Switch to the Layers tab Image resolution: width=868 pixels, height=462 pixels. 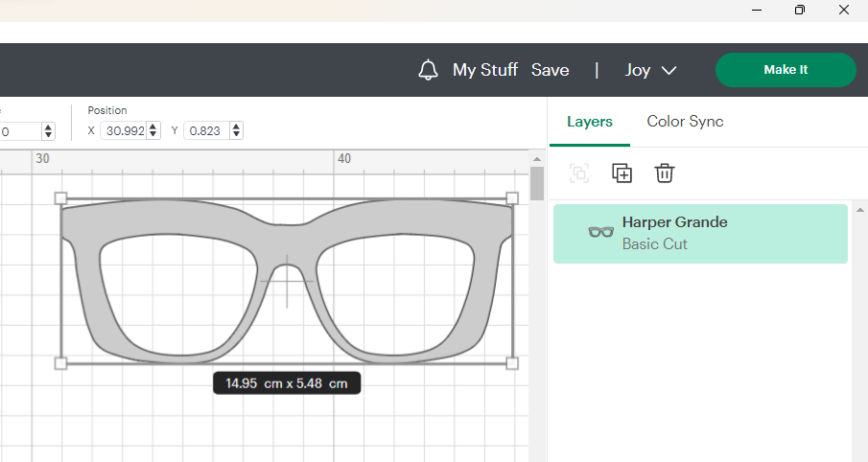(589, 122)
